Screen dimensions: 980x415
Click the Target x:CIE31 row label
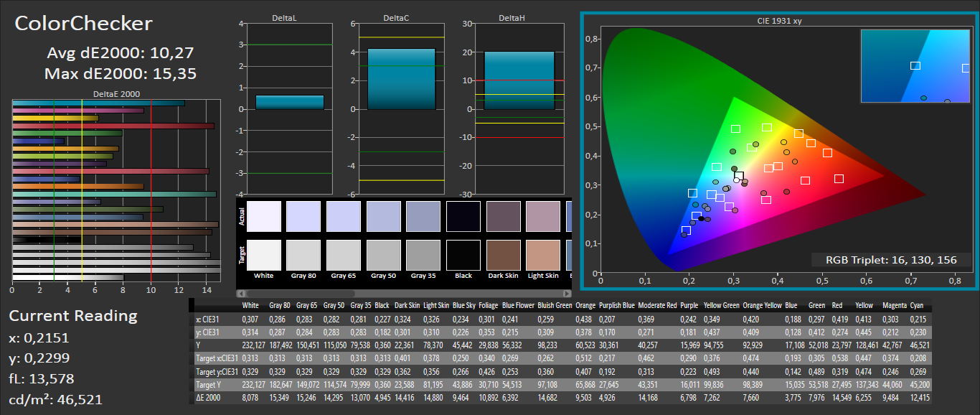click(x=216, y=358)
